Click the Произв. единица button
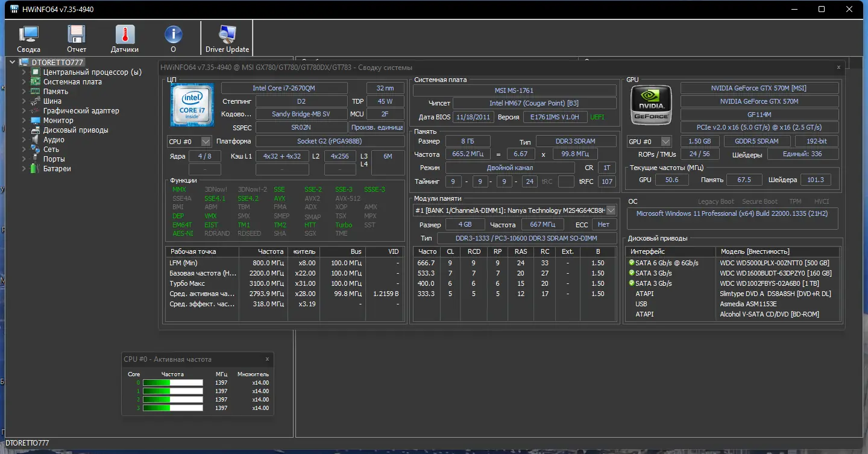 [x=377, y=127]
